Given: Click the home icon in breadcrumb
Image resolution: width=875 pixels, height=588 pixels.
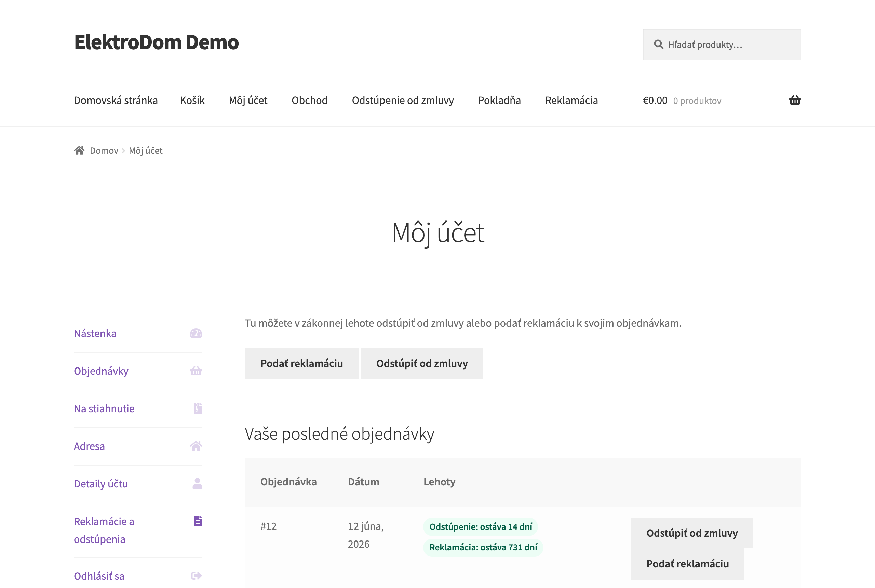Looking at the screenshot, I should (x=79, y=150).
